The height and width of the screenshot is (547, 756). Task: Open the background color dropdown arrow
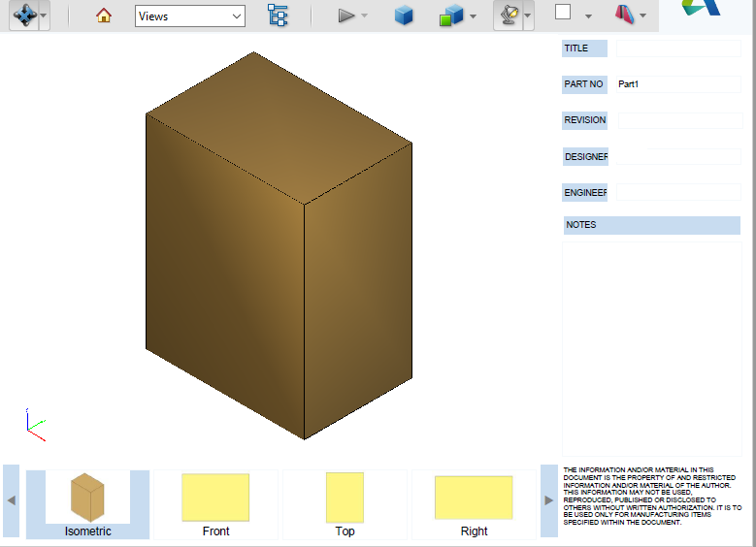[x=588, y=16]
